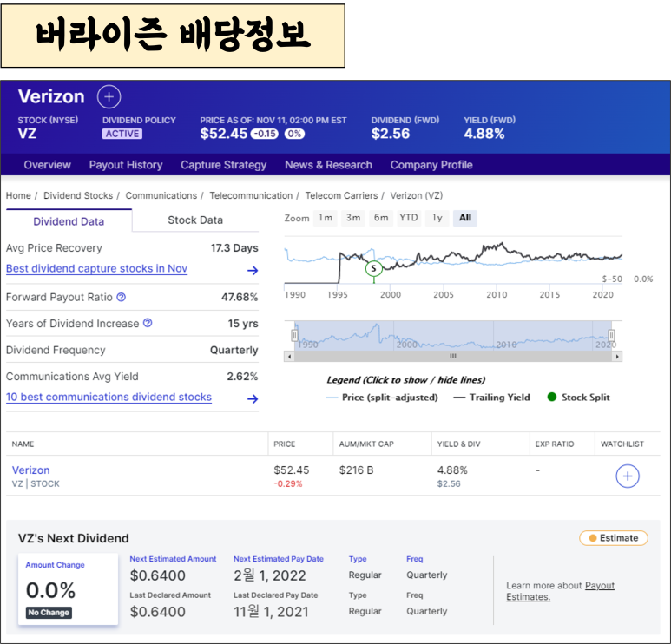Click the 4.88% forward yield in header

pyautogui.click(x=484, y=134)
